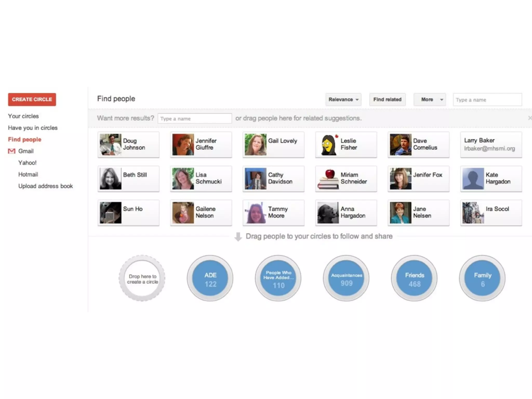Select the ADE circle

tap(210, 278)
